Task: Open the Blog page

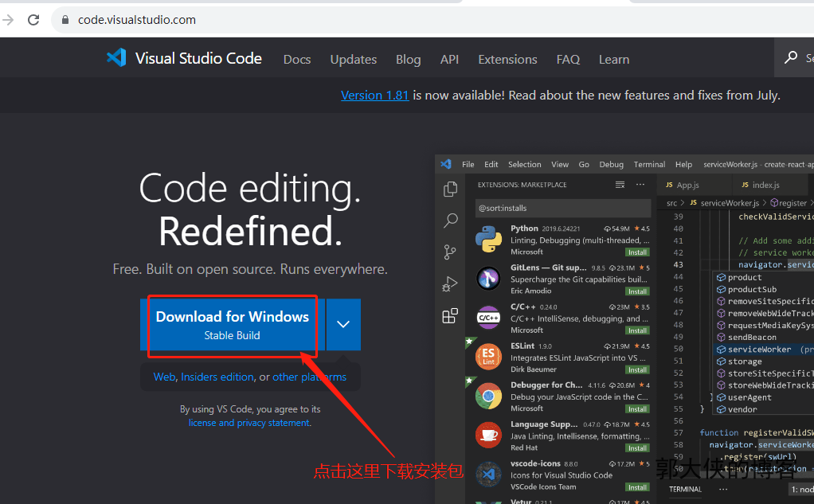Action: coord(408,59)
